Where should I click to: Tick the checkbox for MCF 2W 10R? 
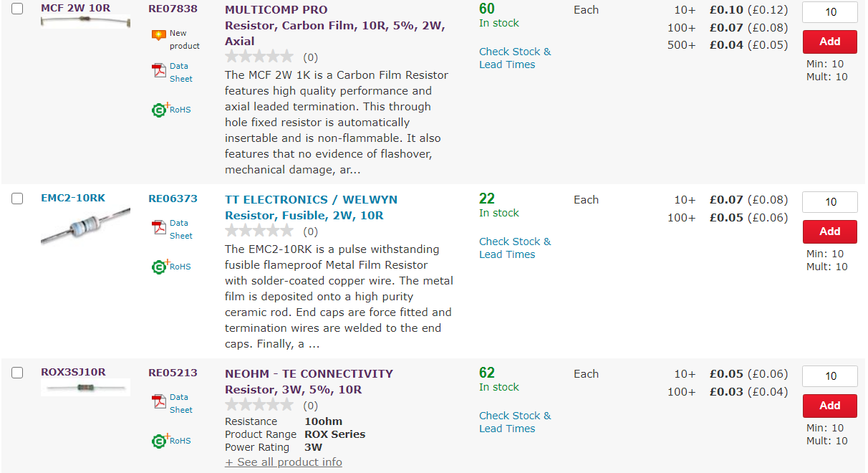(17, 9)
